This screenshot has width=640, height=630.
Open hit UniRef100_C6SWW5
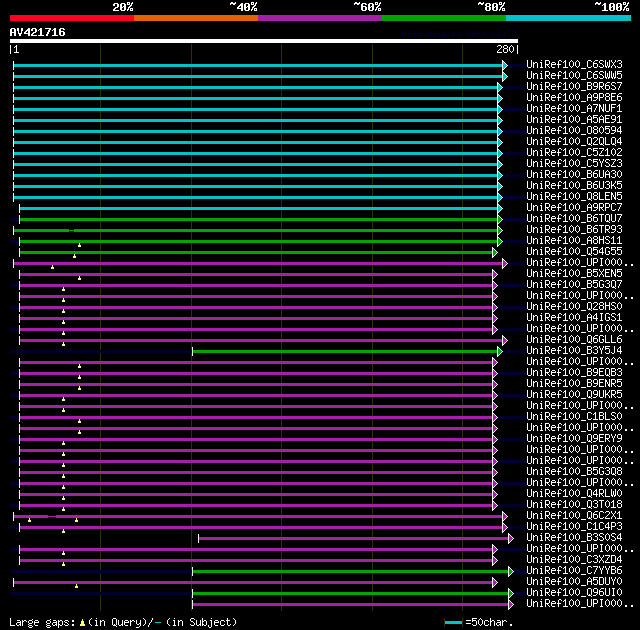point(574,75)
